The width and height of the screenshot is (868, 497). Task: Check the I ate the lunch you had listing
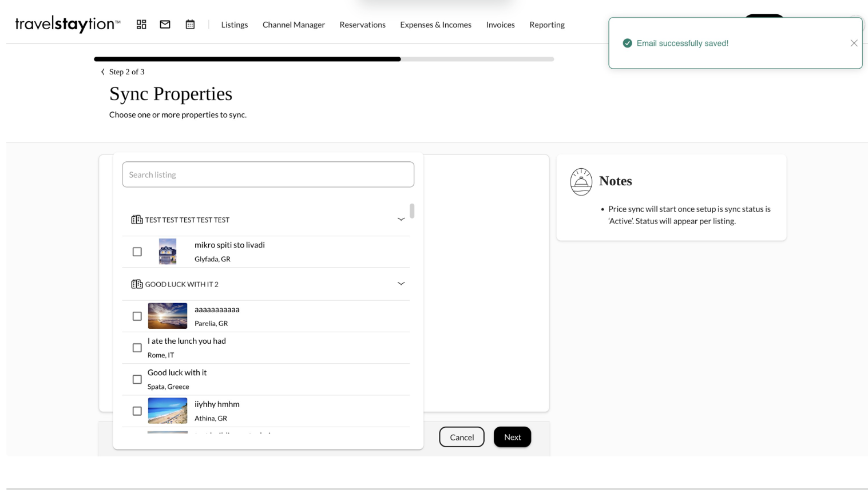click(x=137, y=348)
